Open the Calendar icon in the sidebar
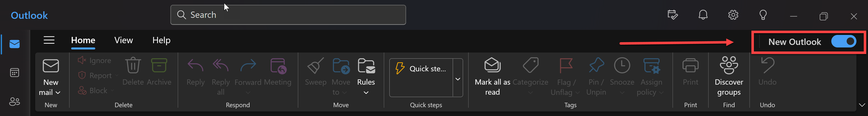Viewport: 868px width, 116px height. pyautogui.click(x=15, y=73)
